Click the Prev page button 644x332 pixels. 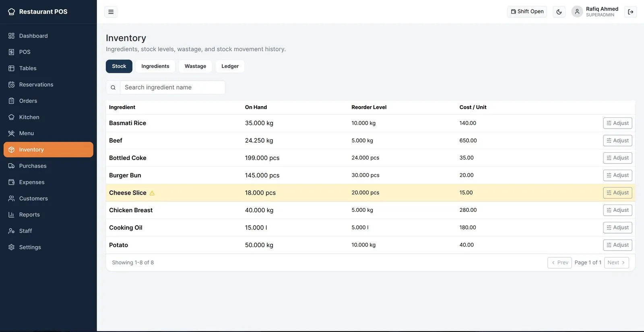559,262
